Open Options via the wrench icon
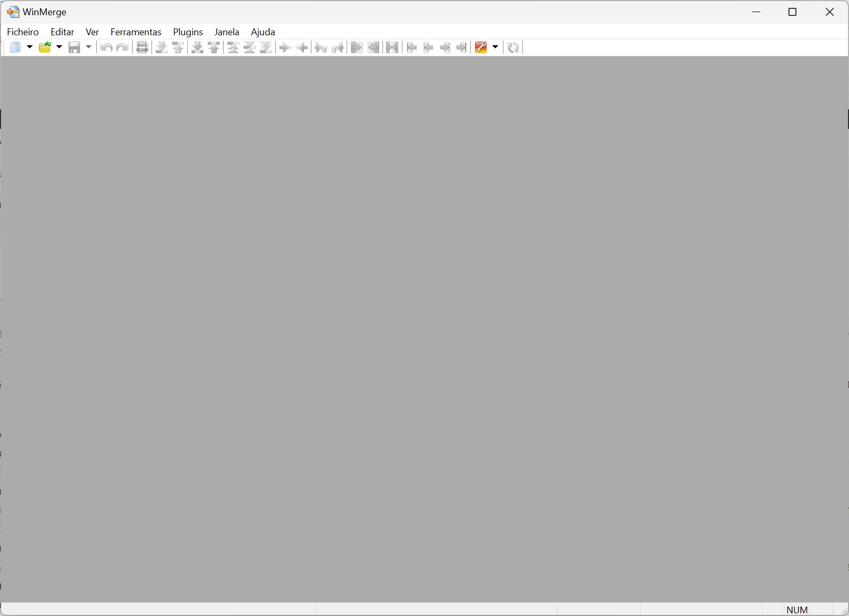 [480, 47]
